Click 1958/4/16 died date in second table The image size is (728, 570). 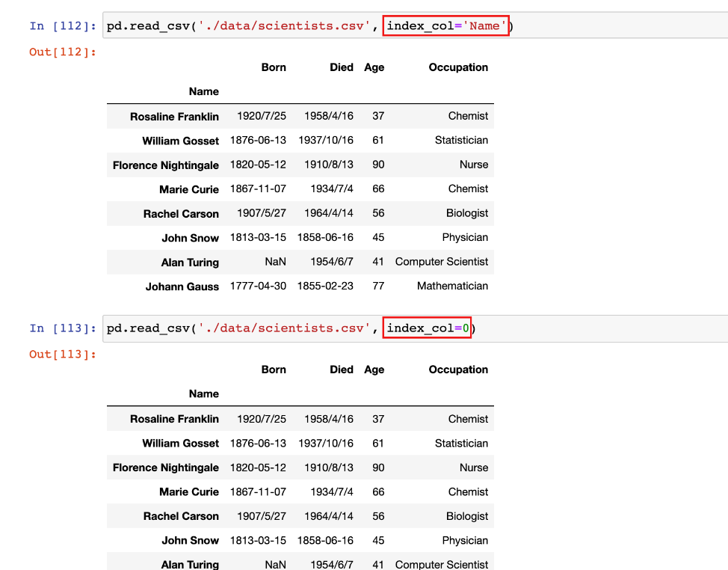[329, 419]
